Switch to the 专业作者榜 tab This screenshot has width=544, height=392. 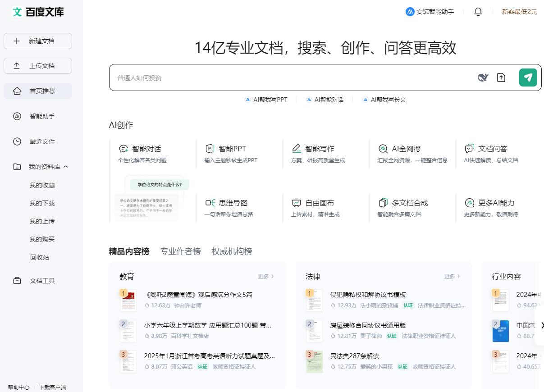pyautogui.click(x=180, y=251)
